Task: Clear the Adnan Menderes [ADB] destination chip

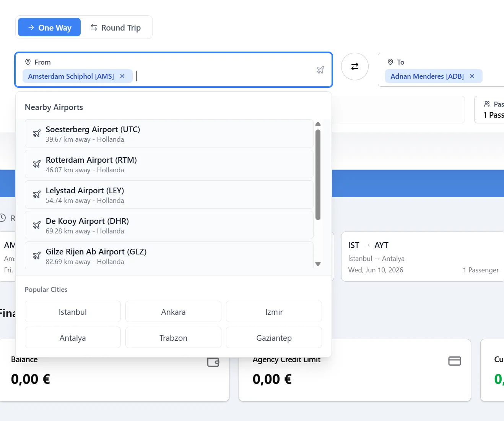Action: (x=472, y=76)
